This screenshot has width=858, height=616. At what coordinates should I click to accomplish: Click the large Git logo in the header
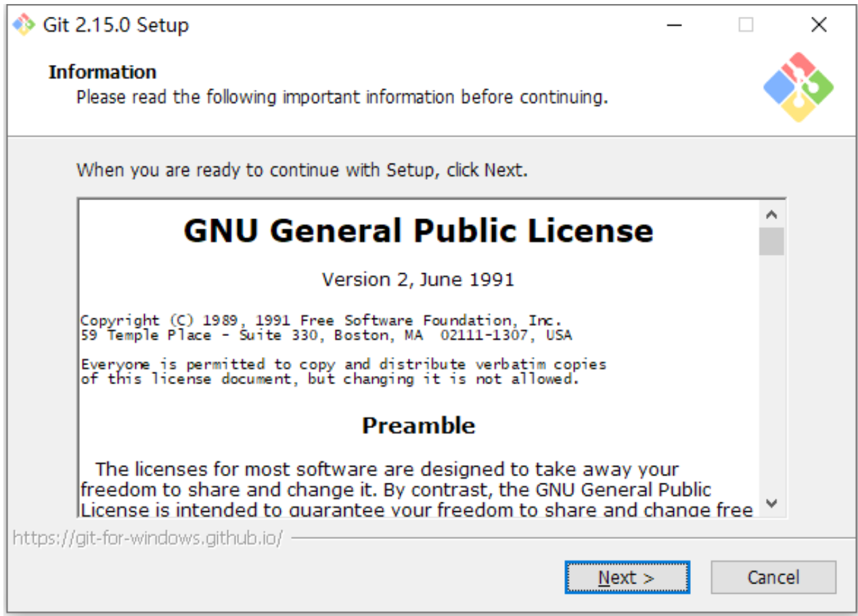tap(798, 87)
